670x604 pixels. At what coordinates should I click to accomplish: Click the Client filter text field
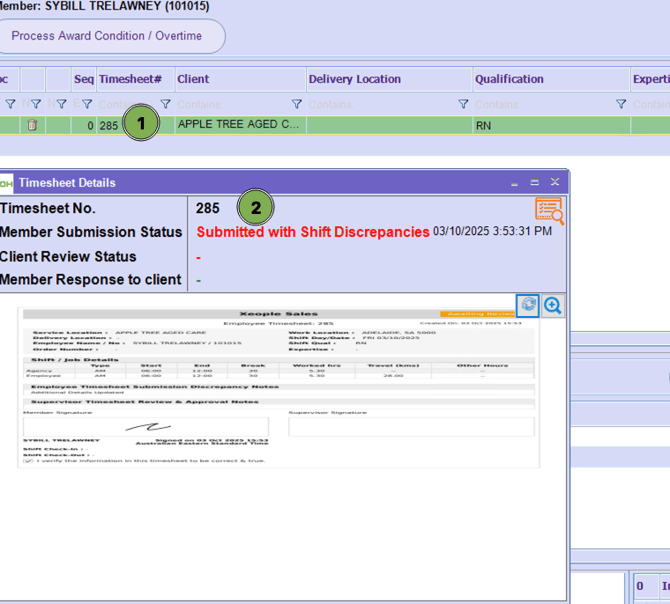click(232, 104)
